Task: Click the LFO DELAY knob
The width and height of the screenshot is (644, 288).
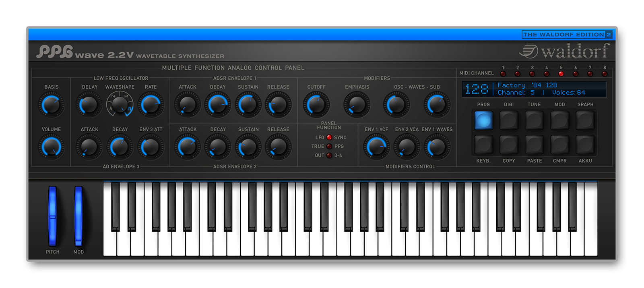Action: pyautogui.click(x=89, y=105)
